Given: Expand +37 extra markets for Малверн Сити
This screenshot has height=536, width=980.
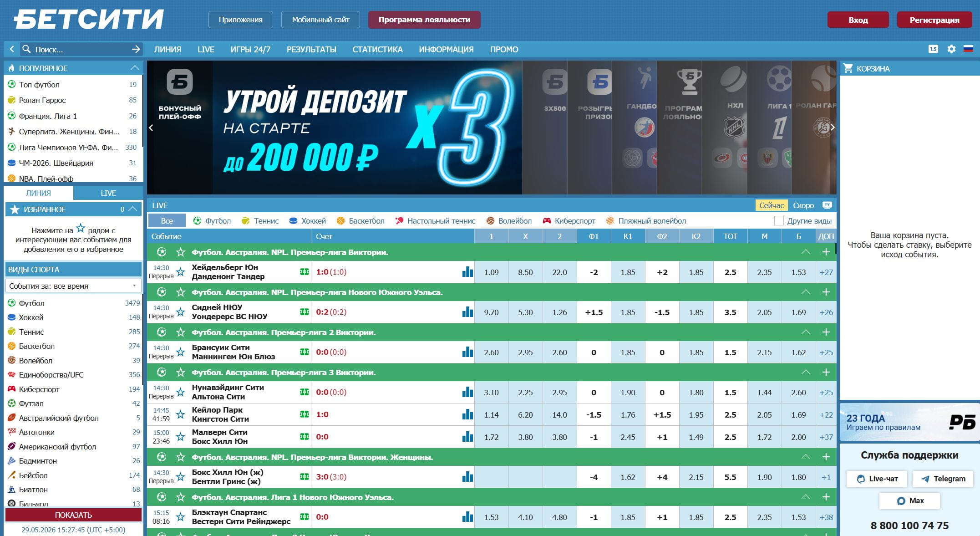Looking at the screenshot, I should click(x=826, y=437).
